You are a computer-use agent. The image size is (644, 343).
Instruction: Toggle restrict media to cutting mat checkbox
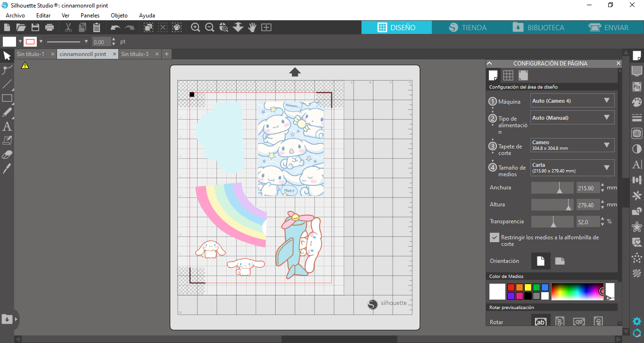[x=494, y=237]
